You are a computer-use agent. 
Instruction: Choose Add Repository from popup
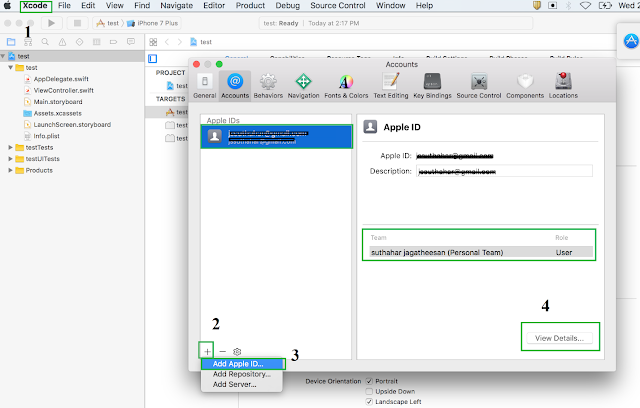pos(242,374)
